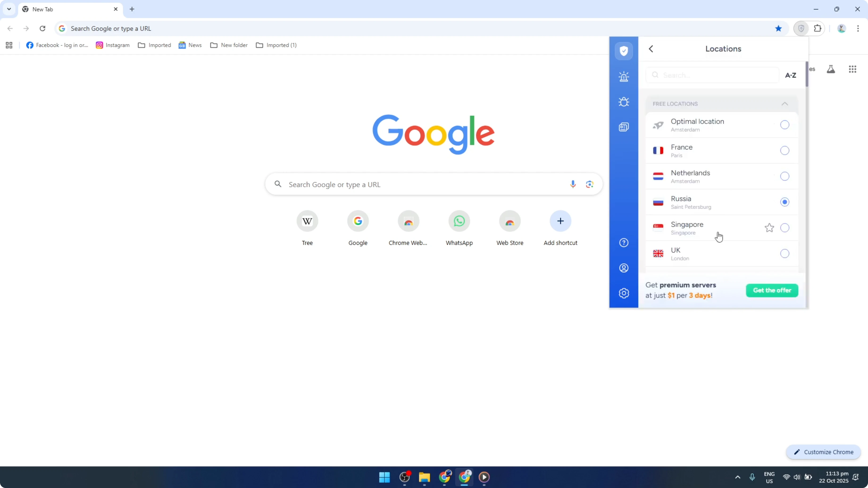
Task: Open File Explorer from the taskbar
Action: [x=424, y=477]
